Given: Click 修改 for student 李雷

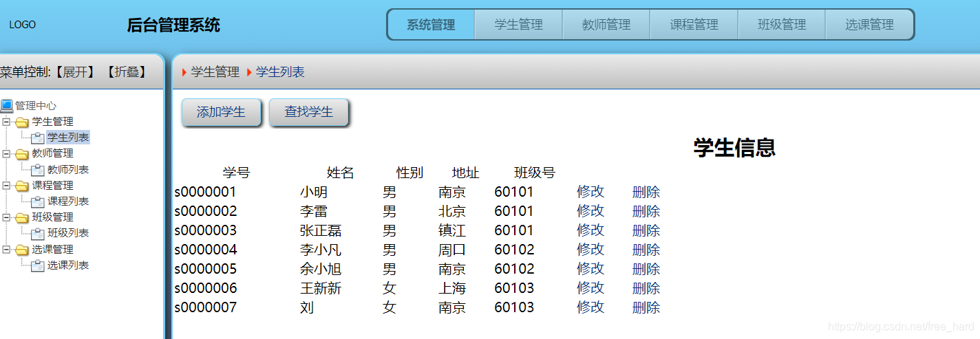Looking at the screenshot, I should tap(590, 211).
